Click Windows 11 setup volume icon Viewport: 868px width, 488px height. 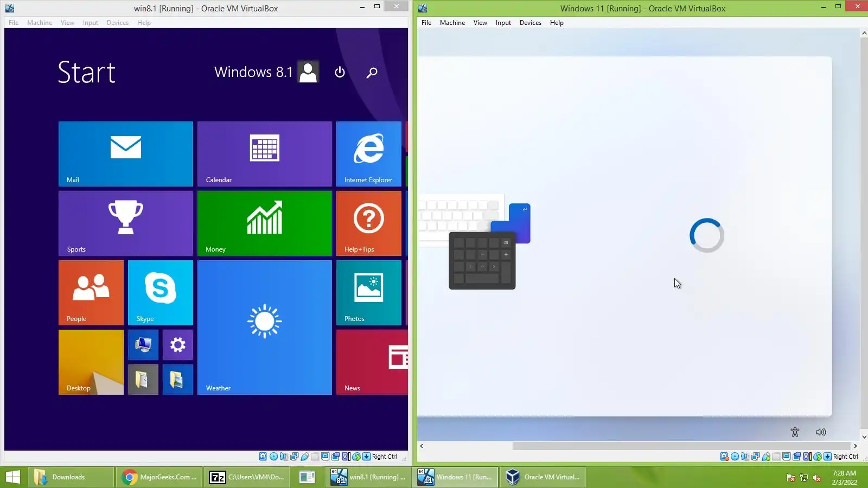(821, 432)
